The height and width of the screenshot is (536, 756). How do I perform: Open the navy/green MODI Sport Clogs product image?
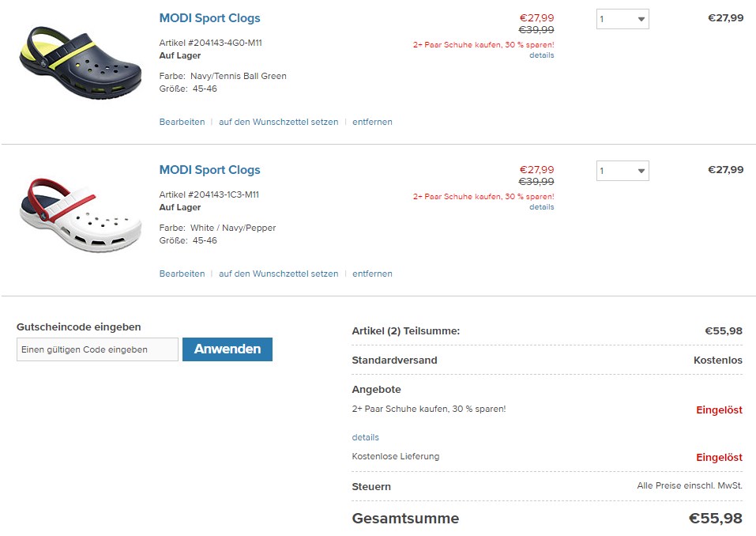tap(80, 61)
